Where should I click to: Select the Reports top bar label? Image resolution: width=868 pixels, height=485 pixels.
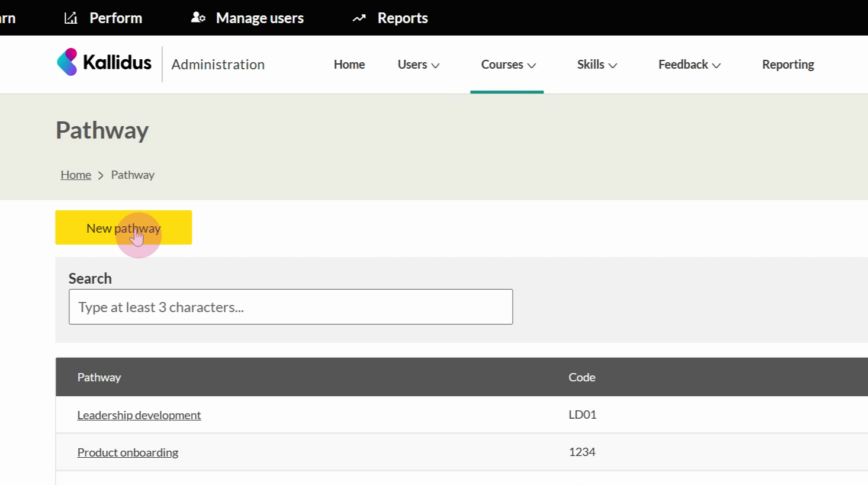click(x=402, y=18)
